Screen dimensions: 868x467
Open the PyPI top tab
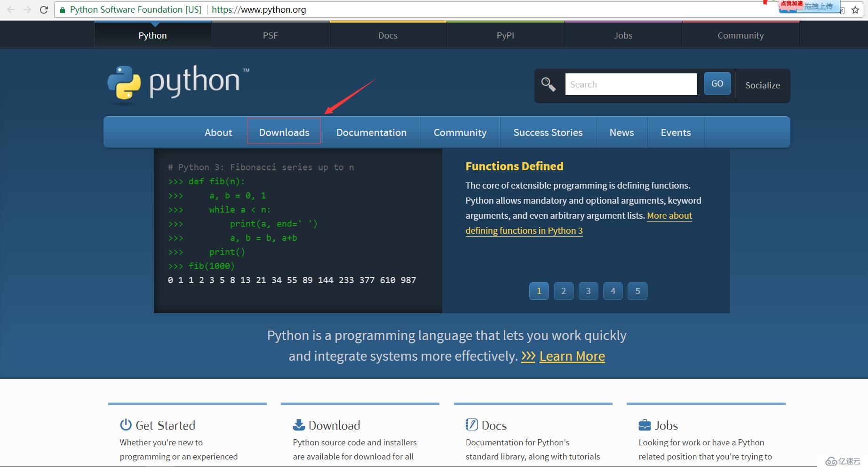click(505, 35)
